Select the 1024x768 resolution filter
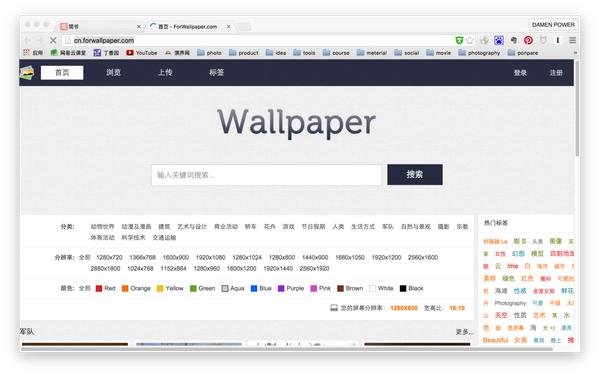 point(140,269)
